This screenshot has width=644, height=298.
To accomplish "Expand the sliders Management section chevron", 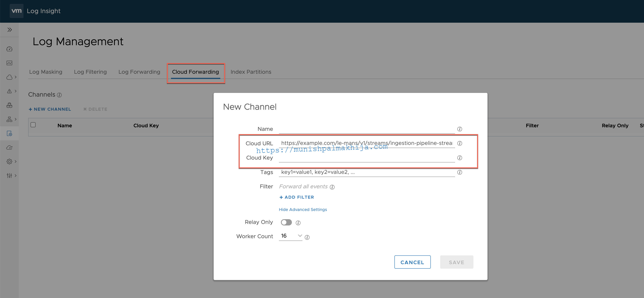I will pyautogui.click(x=15, y=175).
